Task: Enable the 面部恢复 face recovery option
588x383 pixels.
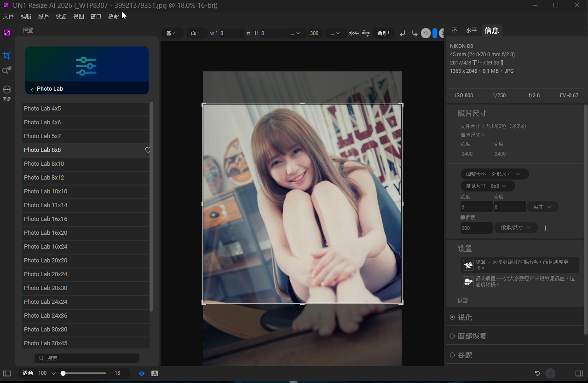Action: [x=452, y=336]
